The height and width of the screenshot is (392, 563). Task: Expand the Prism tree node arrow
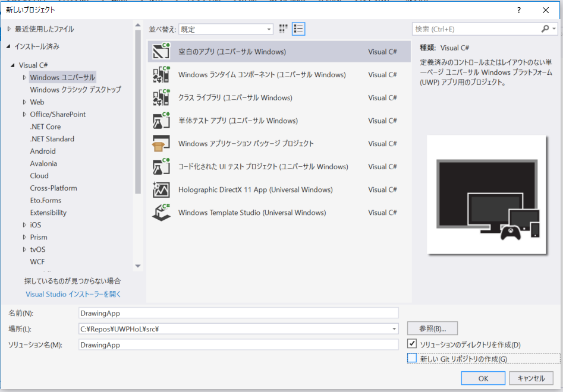click(24, 237)
